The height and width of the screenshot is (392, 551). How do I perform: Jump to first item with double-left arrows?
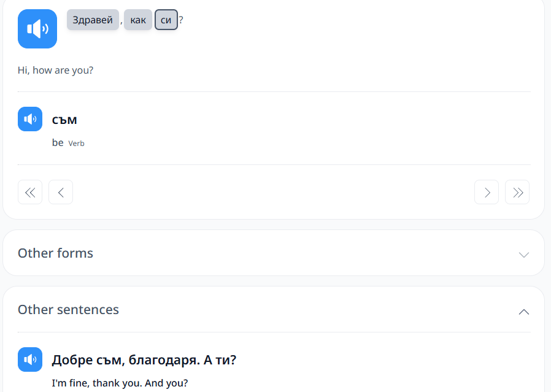tap(30, 192)
